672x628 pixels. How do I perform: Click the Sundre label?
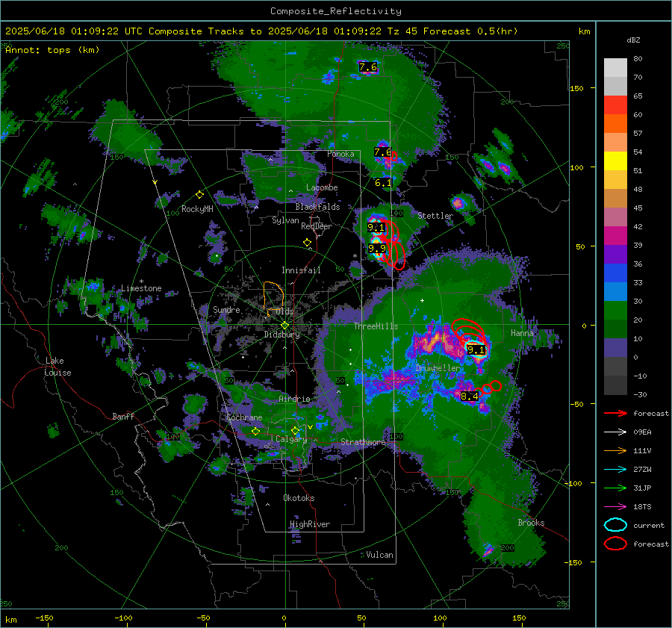pos(226,310)
